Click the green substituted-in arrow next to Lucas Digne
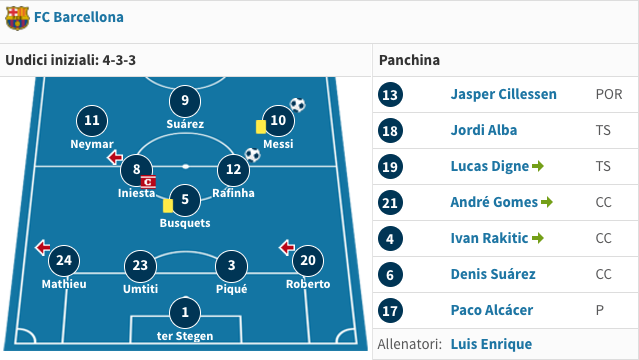The width and height of the screenshot is (639, 360). (538, 166)
